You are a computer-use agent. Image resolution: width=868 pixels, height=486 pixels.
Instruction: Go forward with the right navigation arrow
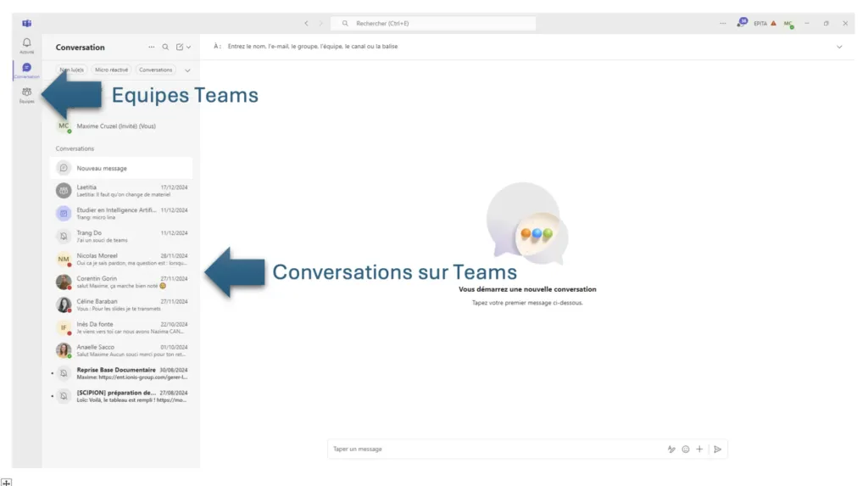pos(320,23)
